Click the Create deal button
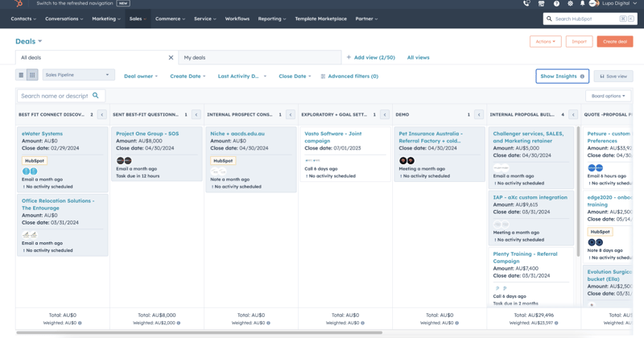Viewport: 644px width, 338px height. click(615, 42)
